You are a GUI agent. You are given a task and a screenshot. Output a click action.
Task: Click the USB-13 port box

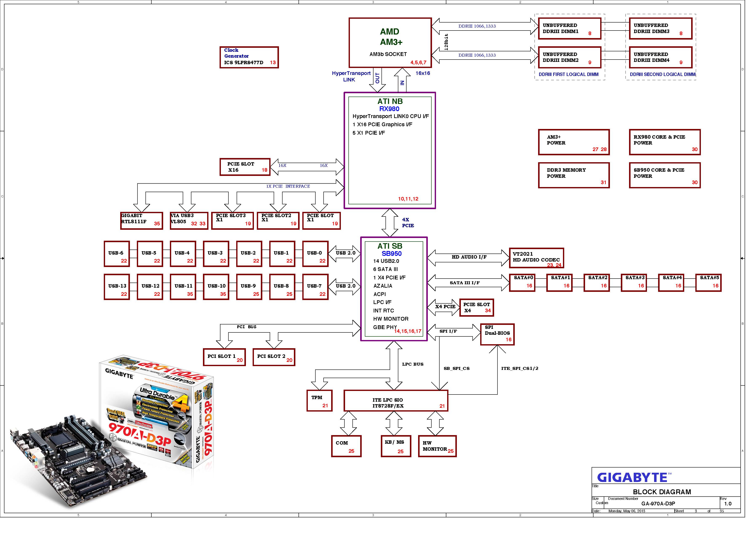coord(117,287)
